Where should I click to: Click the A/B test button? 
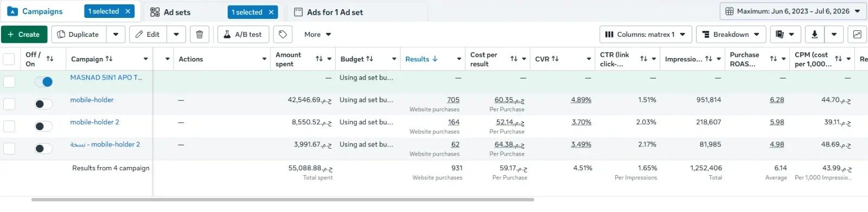point(242,34)
